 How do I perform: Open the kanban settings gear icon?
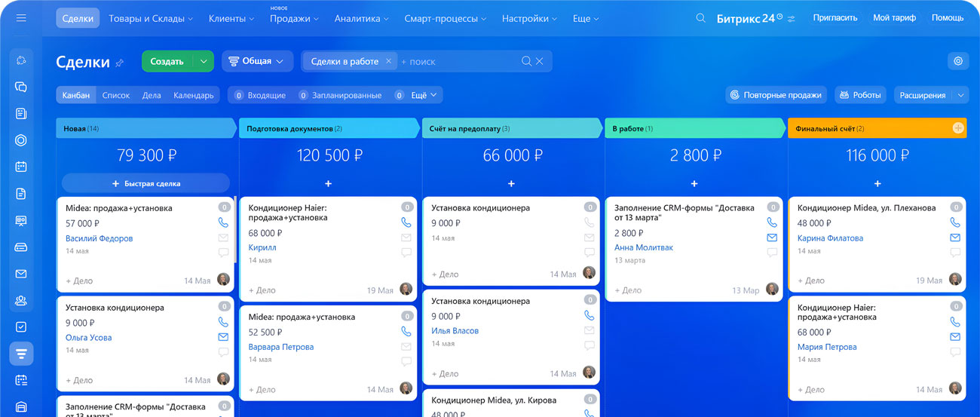958,61
